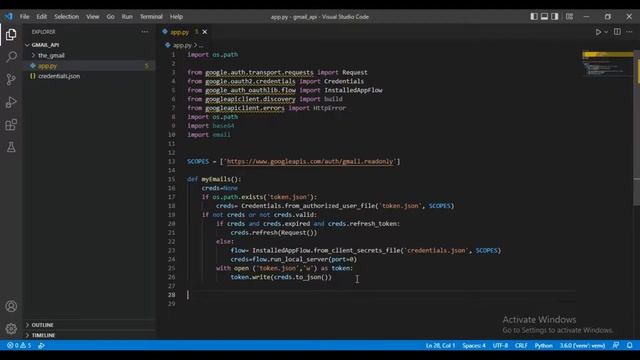640x360 pixels.
Task: Open notifications bell icon
Action: [629, 345]
